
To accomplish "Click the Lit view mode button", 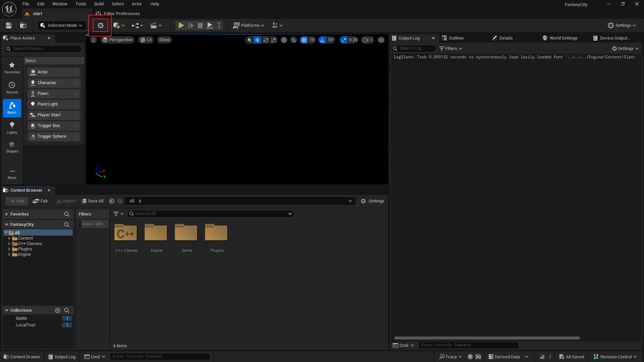I will pyautogui.click(x=146, y=40).
